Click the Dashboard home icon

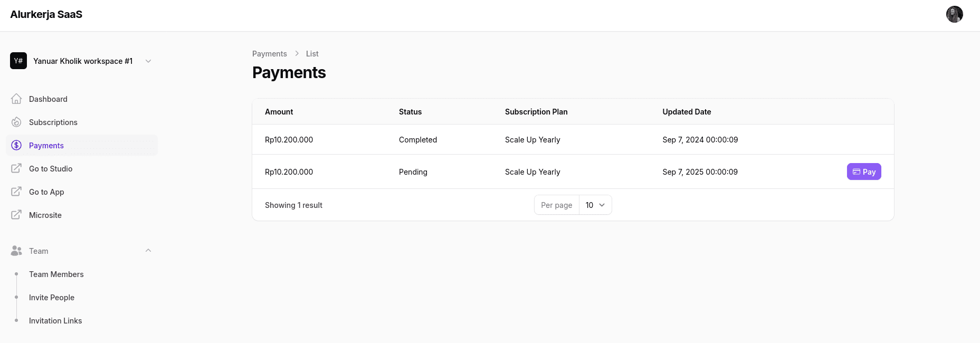[x=16, y=99]
